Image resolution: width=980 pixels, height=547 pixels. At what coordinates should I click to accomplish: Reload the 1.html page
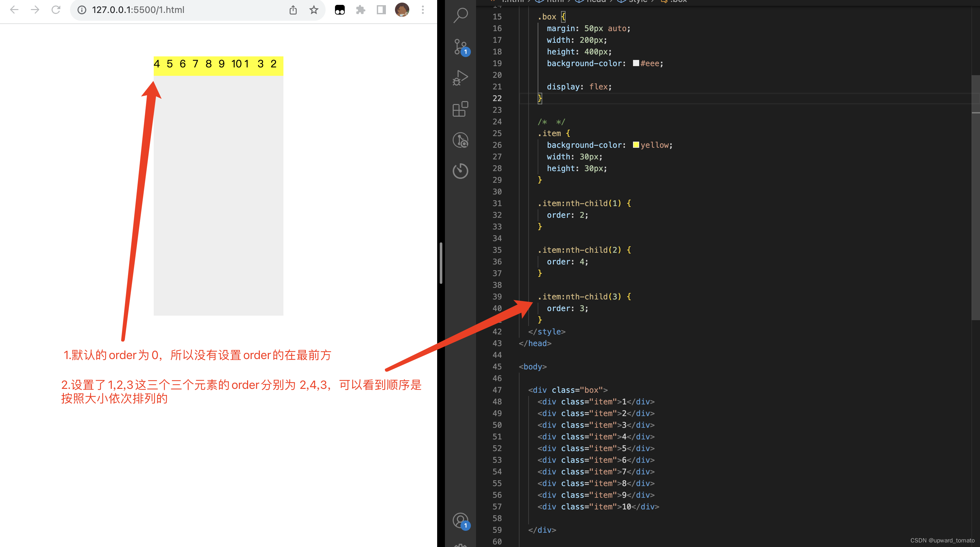coord(56,10)
